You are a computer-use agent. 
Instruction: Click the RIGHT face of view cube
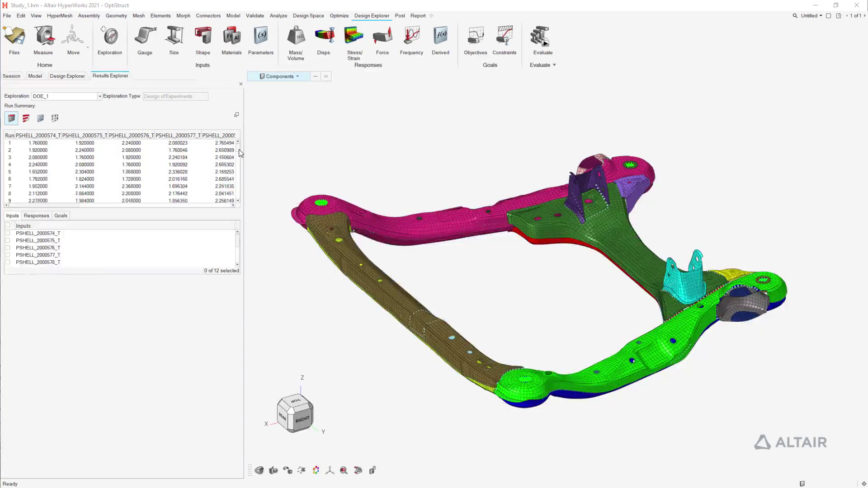click(302, 419)
